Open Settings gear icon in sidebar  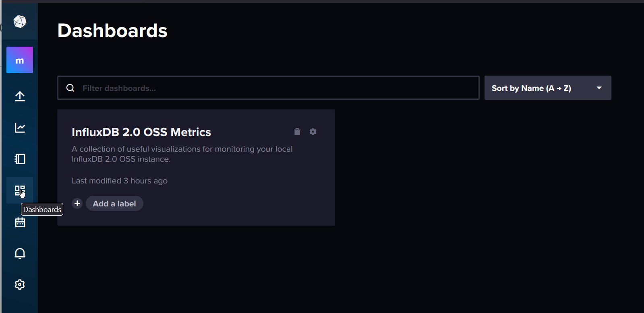point(20,284)
